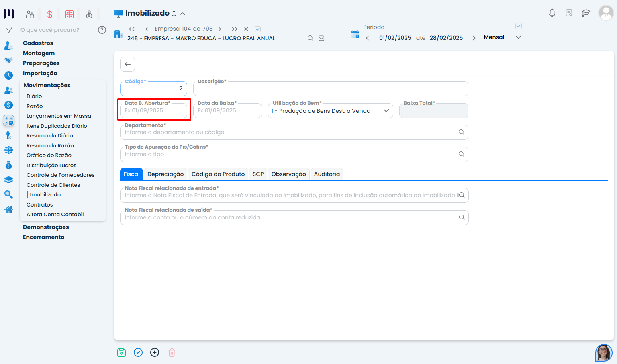This screenshot has width=617, height=364.
Task: Click the notification bell icon
Action: click(552, 13)
